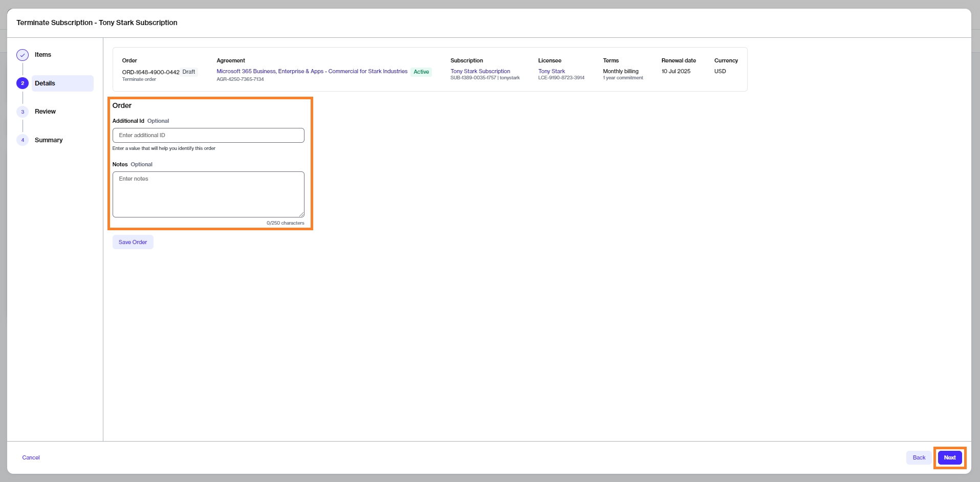Go to the Items step label
This screenshot has width=980, height=482.
click(43, 55)
